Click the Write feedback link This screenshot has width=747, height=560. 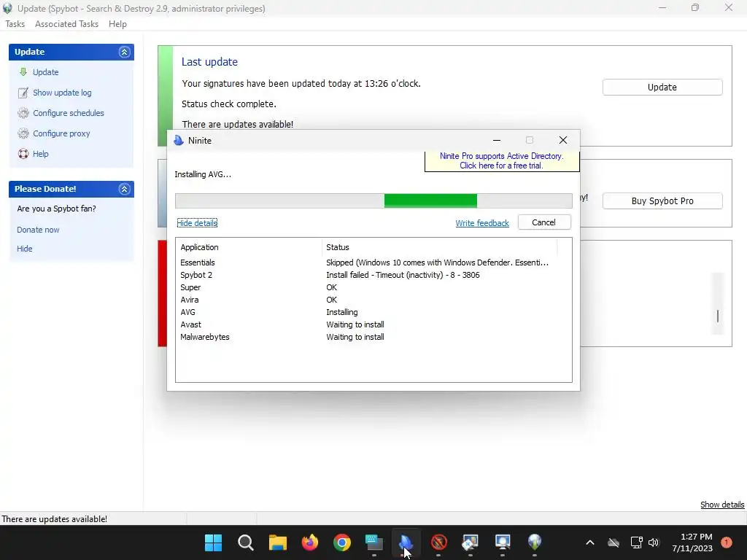(482, 223)
